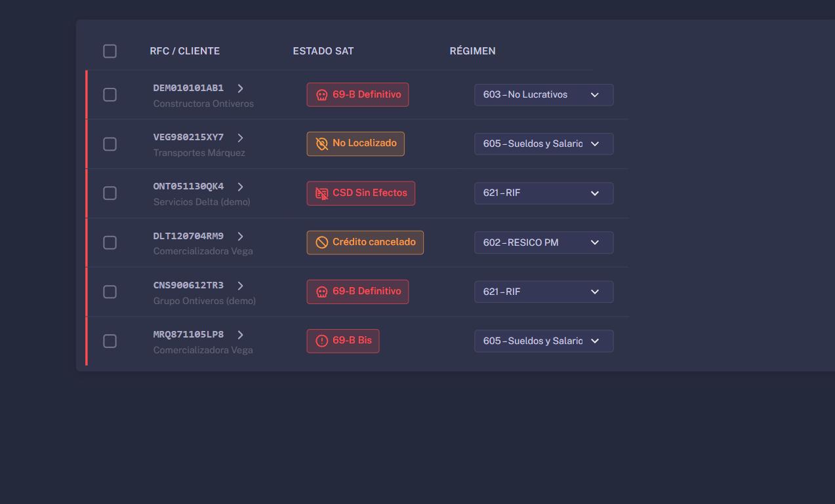Screen dimensions: 835x504
Task: Click client name Servicios Delta (demo)
Action: pyautogui.click(x=202, y=202)
